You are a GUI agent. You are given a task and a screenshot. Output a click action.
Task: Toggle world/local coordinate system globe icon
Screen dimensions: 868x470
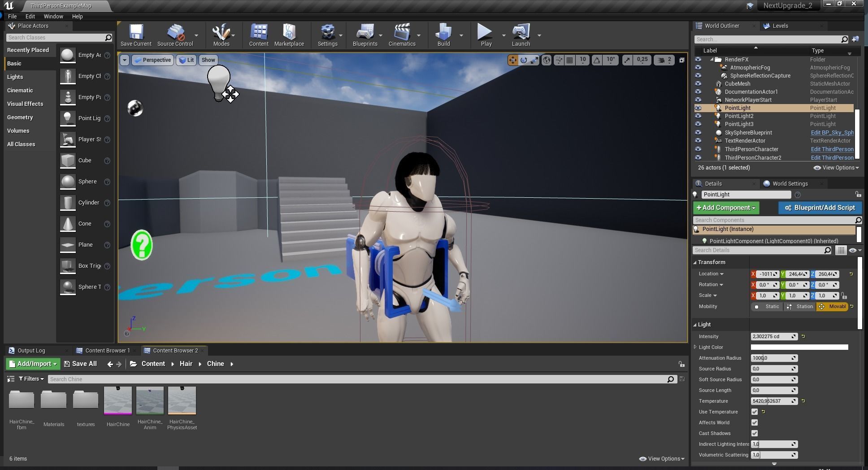547,60
